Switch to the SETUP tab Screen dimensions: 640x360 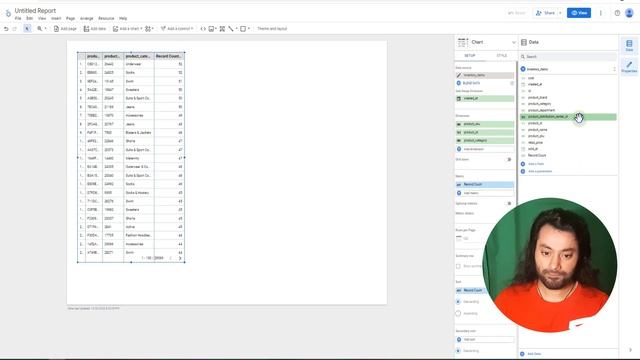470,56
